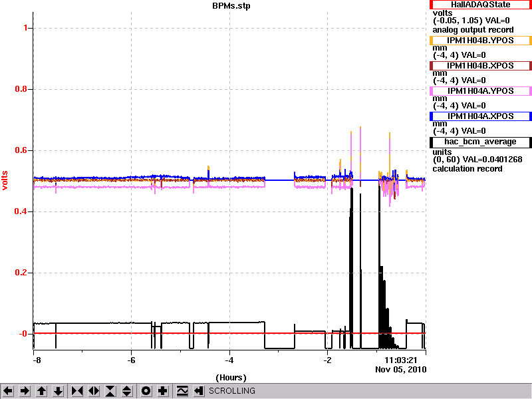Click the vertical 'volts' axis label
This screenshot has height=399, width=532.
(5, 180)
